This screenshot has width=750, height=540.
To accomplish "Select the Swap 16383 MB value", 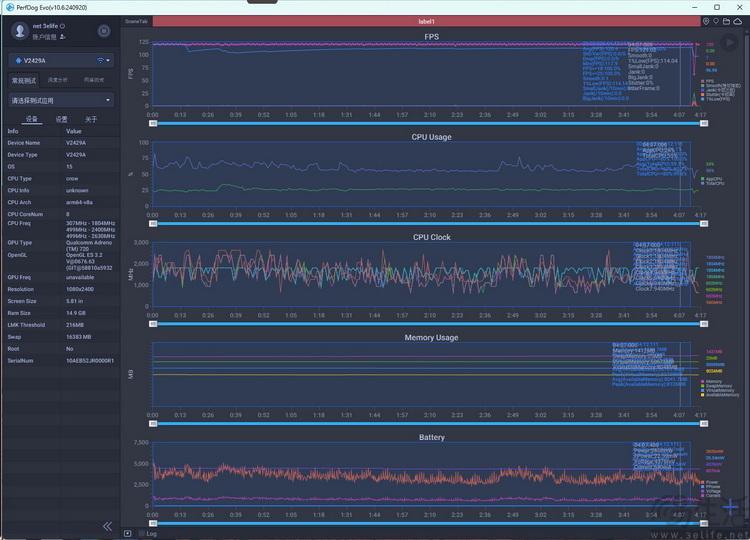I will pyautogui.click(x=78, y=337).
